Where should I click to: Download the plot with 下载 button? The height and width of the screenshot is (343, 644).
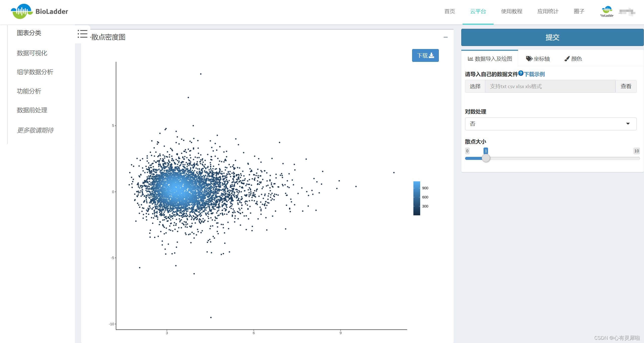click(425, 55)
